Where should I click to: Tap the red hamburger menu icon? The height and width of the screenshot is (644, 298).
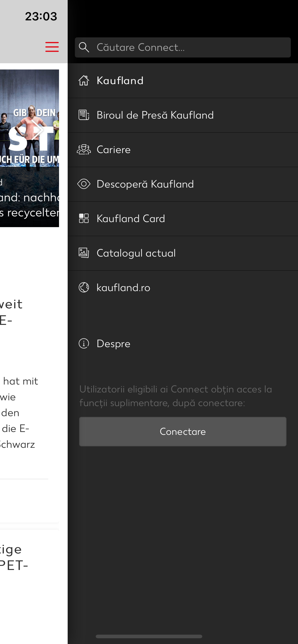pyautogui.click(x=52, y=47)
